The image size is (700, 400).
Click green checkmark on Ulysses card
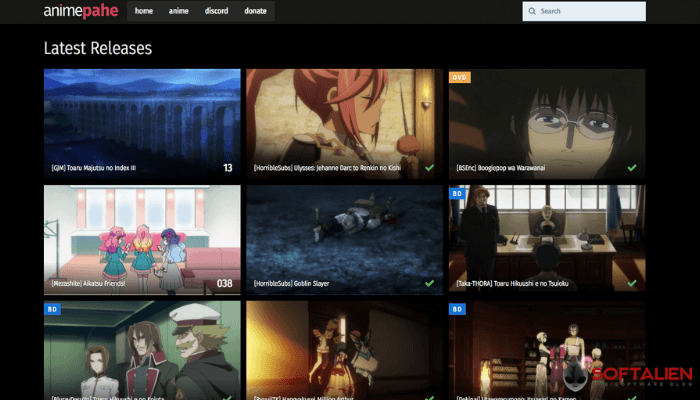pyautogui.click(x=429, y=168)
